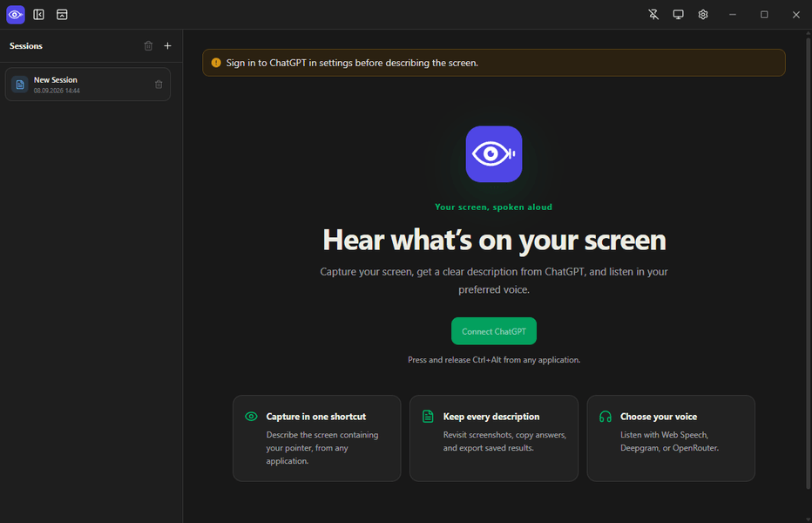Open settings via the gear icon
Image resolution: width=812 pixels, height=523 pixels.
[703, 15]
